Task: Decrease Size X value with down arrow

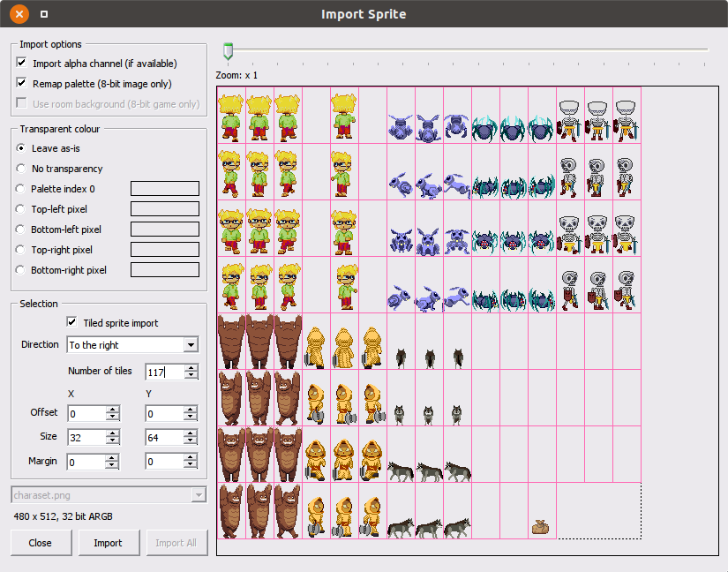Action: click(113, 440)
